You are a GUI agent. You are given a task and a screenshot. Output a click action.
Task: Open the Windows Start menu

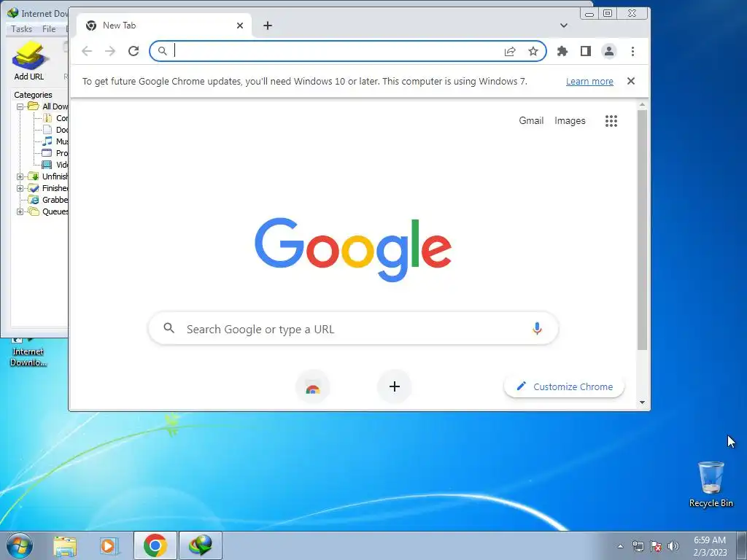[x=20, y=545]
